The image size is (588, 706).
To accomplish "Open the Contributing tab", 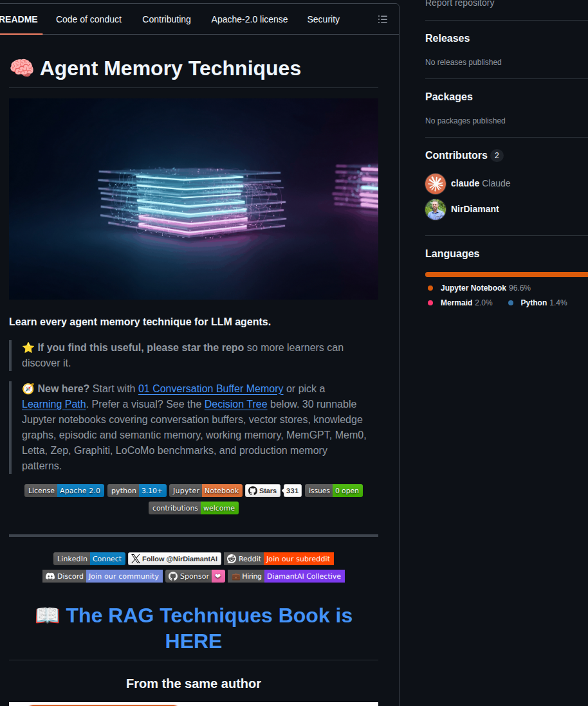I will 167,19.
